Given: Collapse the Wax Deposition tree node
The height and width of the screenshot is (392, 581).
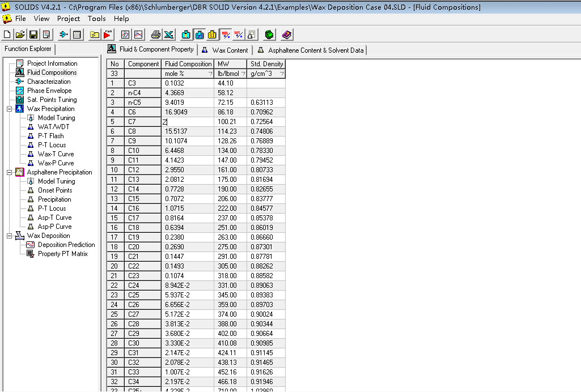Looking at the screenshot, I should pos(9,236).
